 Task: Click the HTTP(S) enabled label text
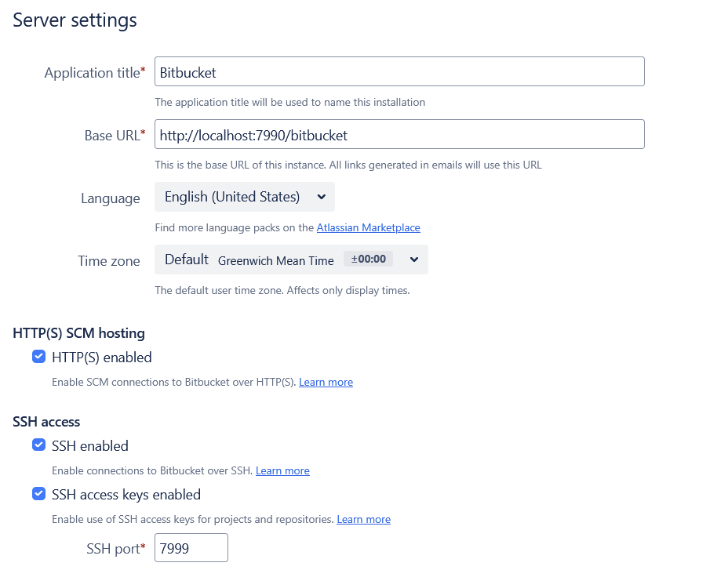pyautogui.click(x=102, y=358)
